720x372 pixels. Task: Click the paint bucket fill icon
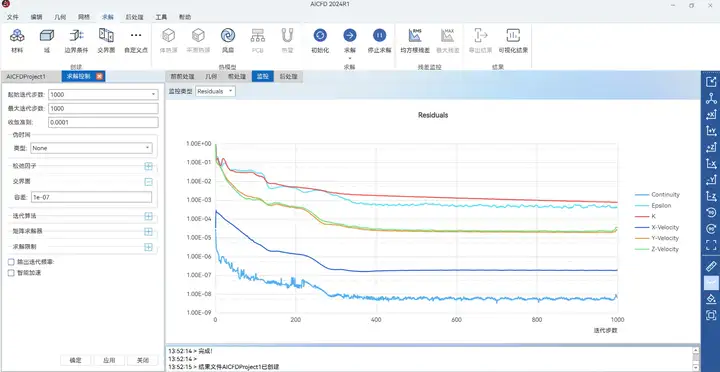click(x=711, y=299)
